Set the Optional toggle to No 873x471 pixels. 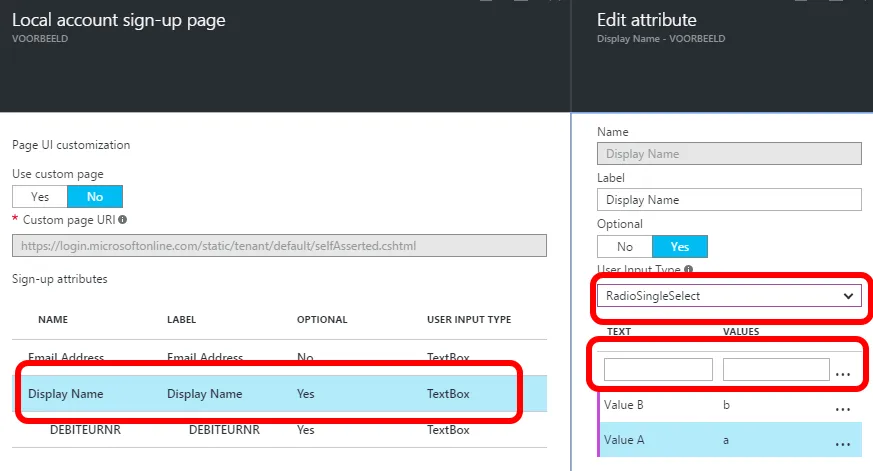pyautogui.click(x=625, y=247)
